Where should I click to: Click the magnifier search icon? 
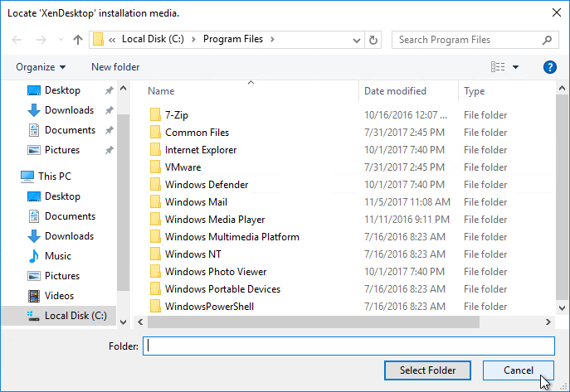coord(547,40)
